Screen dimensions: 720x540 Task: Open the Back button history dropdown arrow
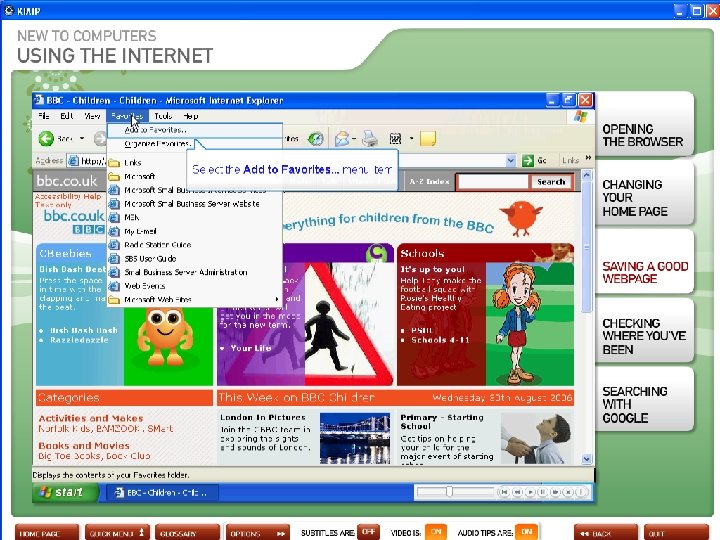tap(82, 138)
